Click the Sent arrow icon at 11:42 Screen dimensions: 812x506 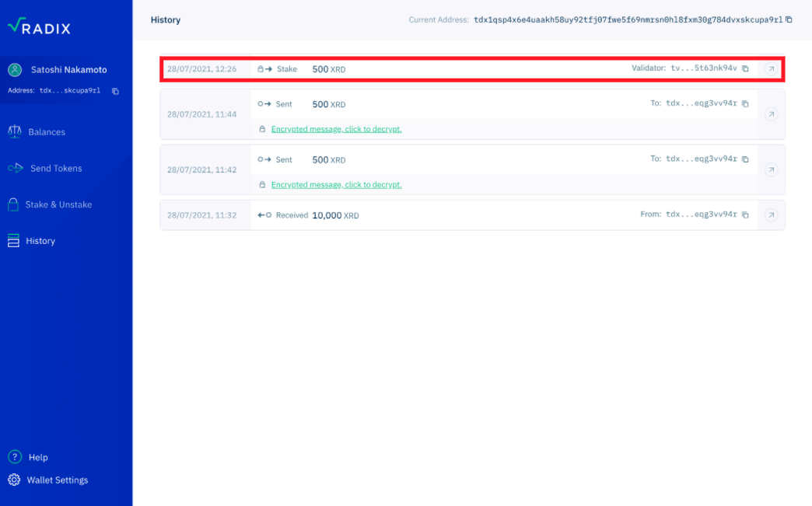point(264,159)
